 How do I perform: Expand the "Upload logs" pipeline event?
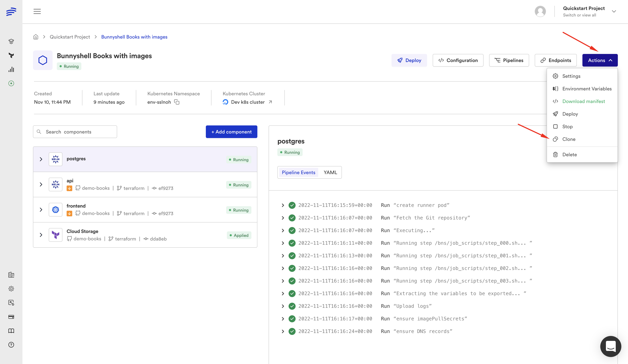click(x=283, y=306)
